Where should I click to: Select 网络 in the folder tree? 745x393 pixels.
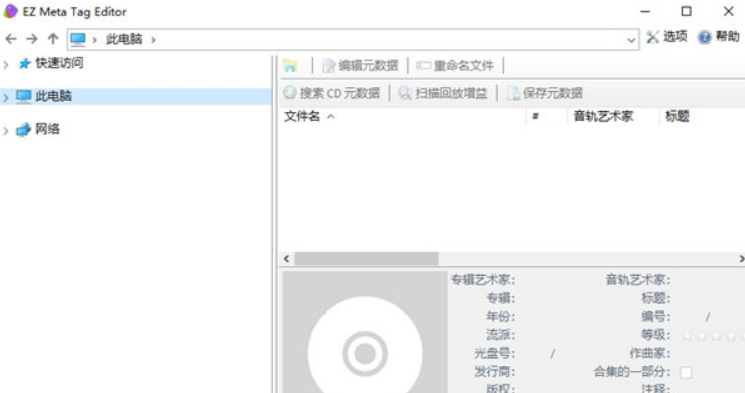pos(47,129)
